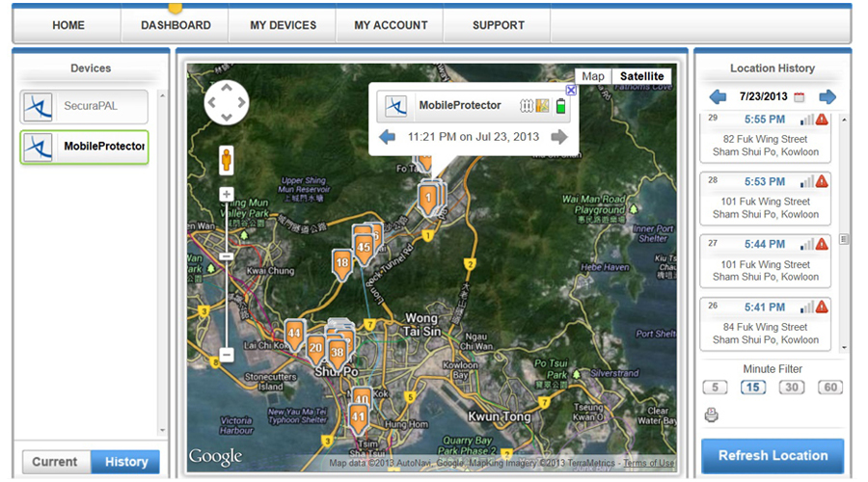Close the MobileProtector map popup
Viewport: 868px width, 482px height.
[x=571, y=91]
